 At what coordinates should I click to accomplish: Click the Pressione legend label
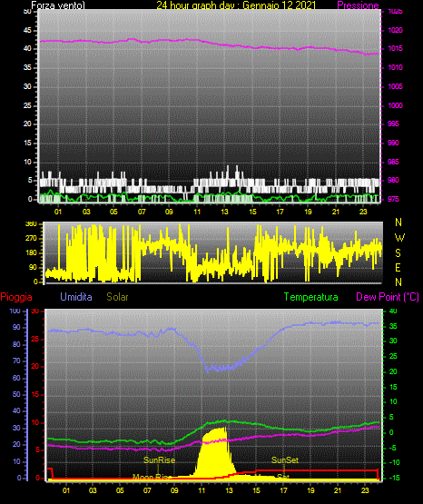[358, 5]
